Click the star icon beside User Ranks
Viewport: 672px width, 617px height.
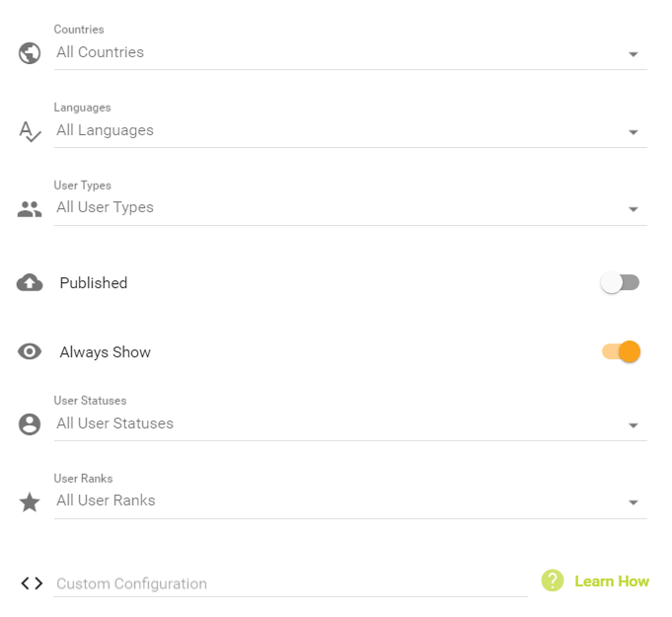tap(30, 502)
